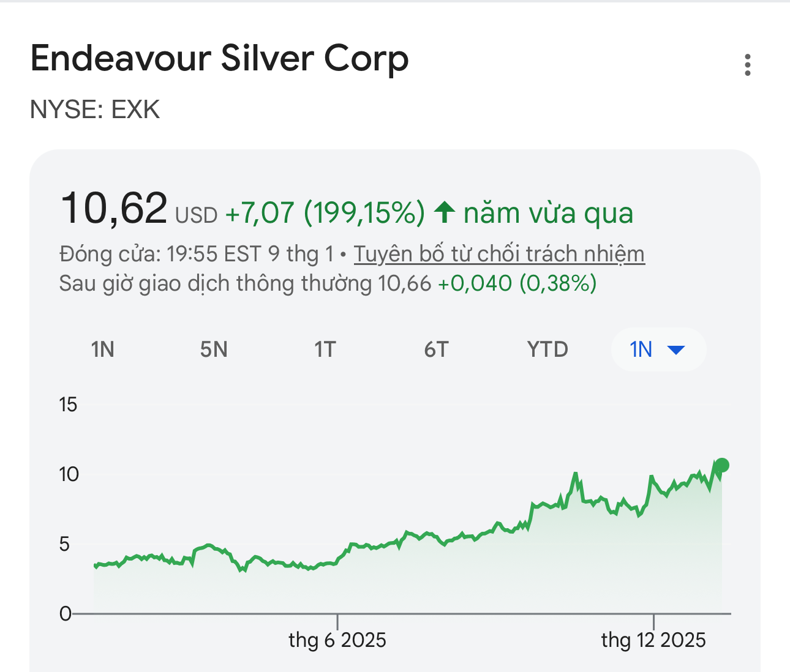Click the 15 label on the y-axis
Screen dimensions: 790x672
point(68,405)
